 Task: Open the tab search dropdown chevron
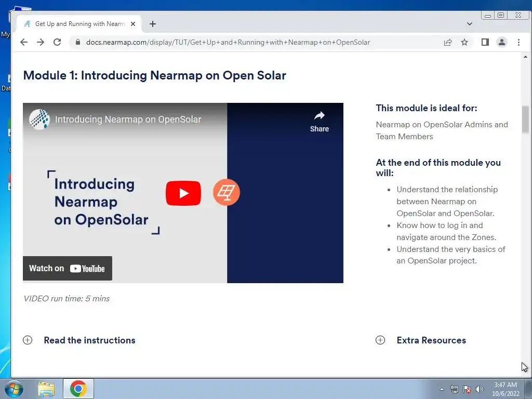470,24
